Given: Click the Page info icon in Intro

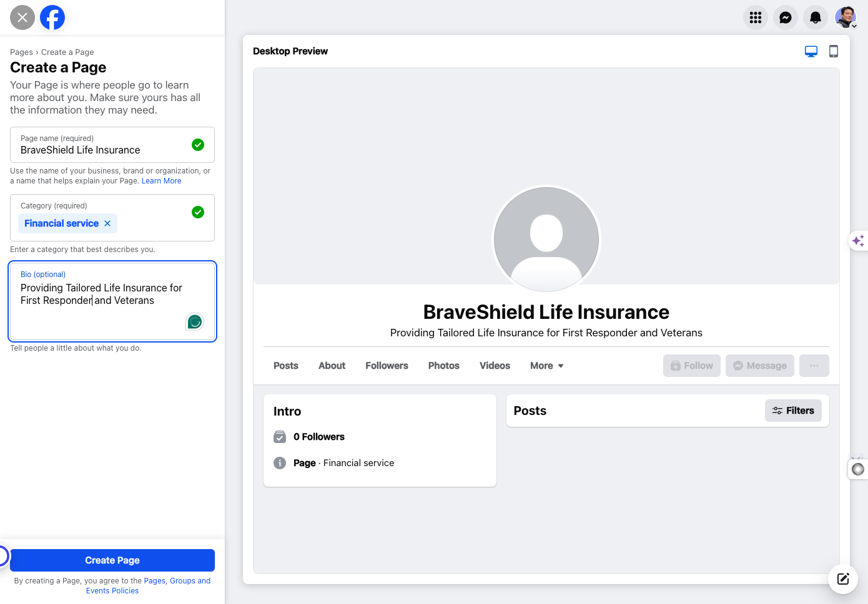Looking at the screenshot, I should (x=280, y=463).
